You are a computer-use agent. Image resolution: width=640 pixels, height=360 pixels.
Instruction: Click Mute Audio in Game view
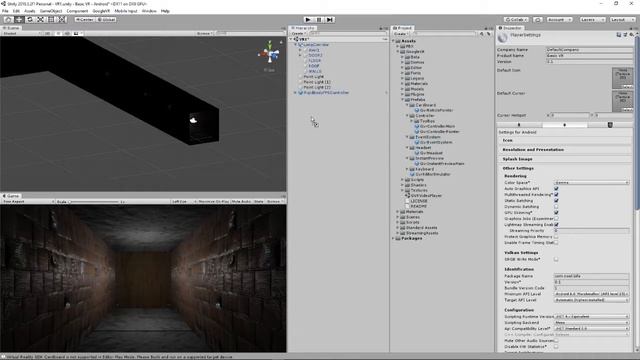(x=241, y=202)
